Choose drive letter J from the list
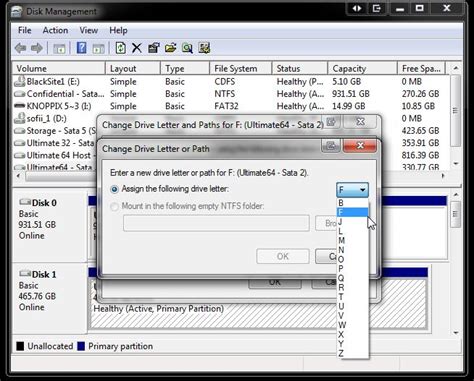Screen dimensions: 474x381 click(353, 221)
